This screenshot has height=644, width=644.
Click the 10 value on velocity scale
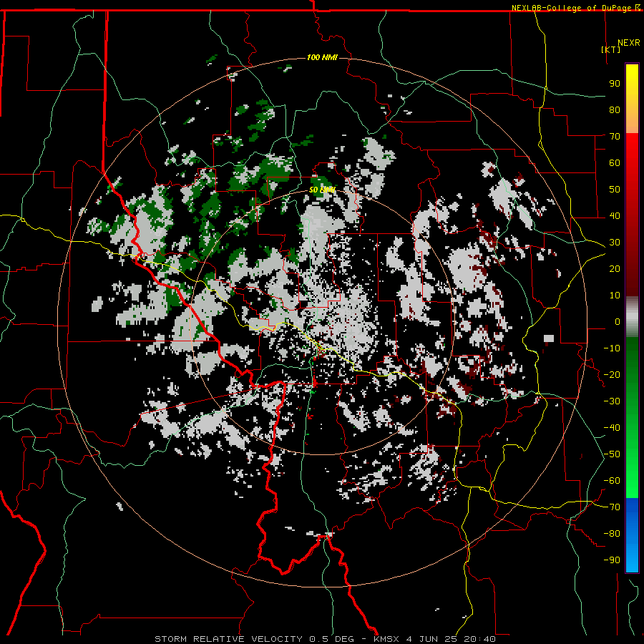pos(615,296)
